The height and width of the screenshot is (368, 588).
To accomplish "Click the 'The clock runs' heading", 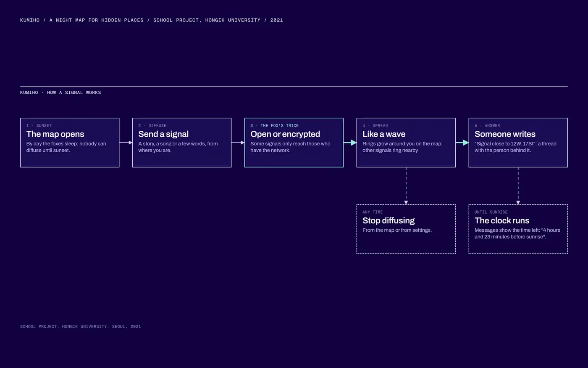I will click(502, 221).
